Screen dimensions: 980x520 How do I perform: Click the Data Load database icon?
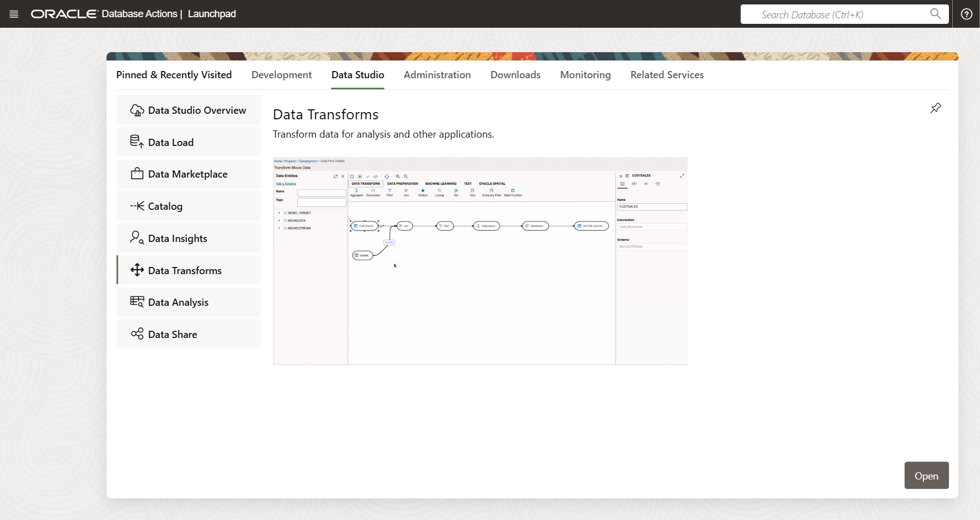point(137,142)
